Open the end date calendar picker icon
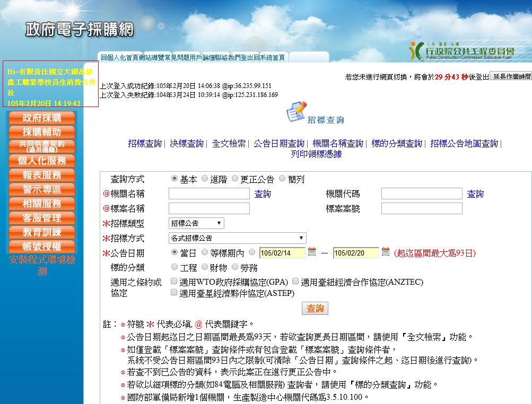Image resolution: width=532 pixels, height=404 pixels. pos(386,252)
